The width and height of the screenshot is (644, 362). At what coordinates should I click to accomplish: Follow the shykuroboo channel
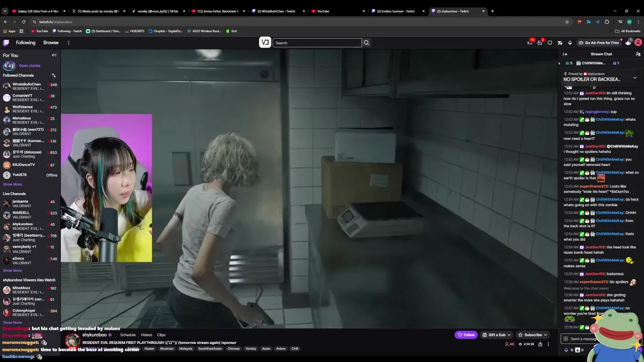tap(466, 335)
